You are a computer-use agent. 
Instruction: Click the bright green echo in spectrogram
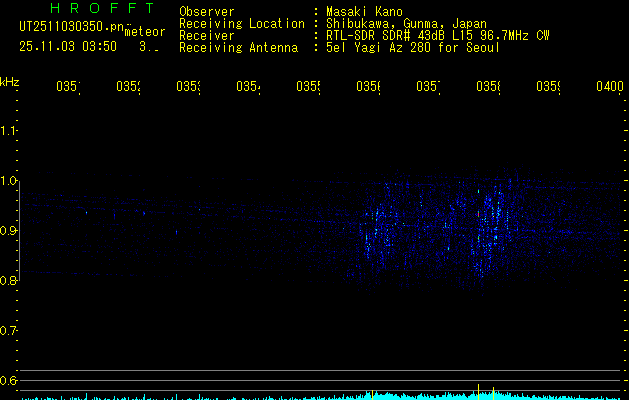click(x=478, y=190)
